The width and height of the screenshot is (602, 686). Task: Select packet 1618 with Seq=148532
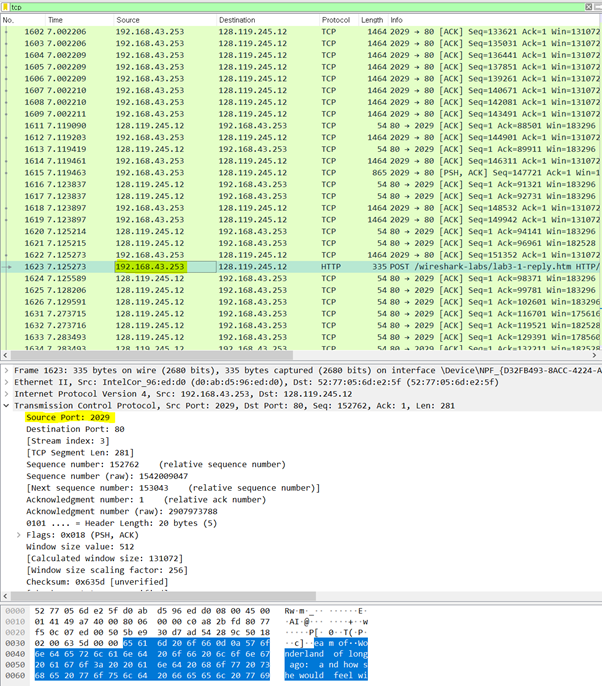pos(301,208)
